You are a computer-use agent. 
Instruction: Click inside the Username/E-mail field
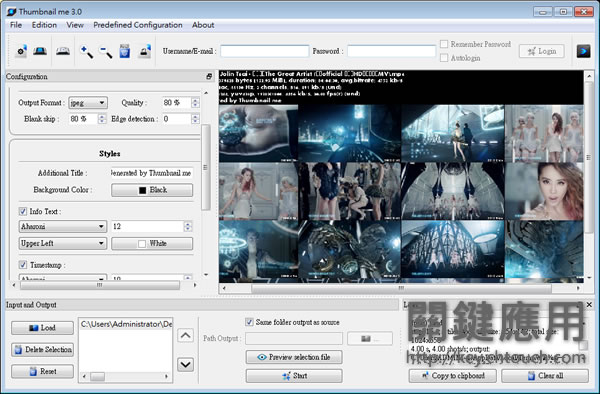[264, 51]
